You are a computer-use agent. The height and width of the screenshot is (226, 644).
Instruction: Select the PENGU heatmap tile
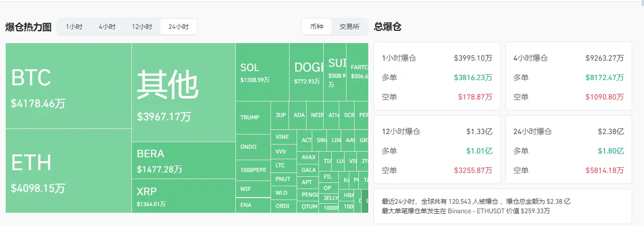click(x=308, y=194)
